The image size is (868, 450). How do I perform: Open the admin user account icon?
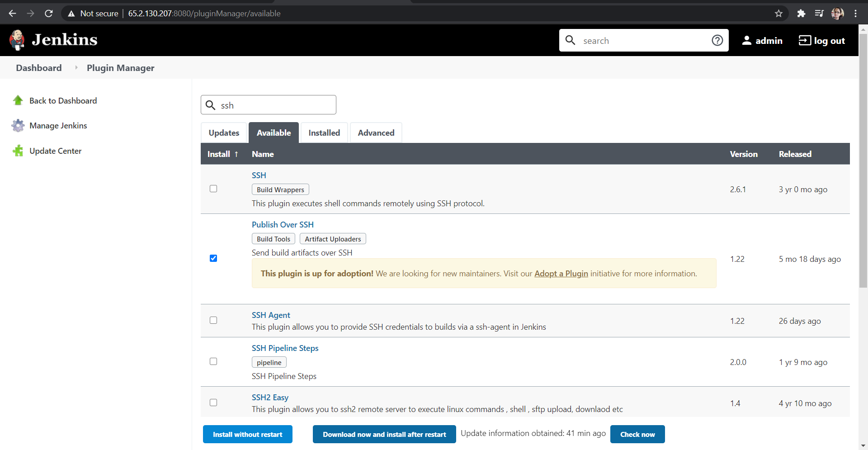[747, 40]
